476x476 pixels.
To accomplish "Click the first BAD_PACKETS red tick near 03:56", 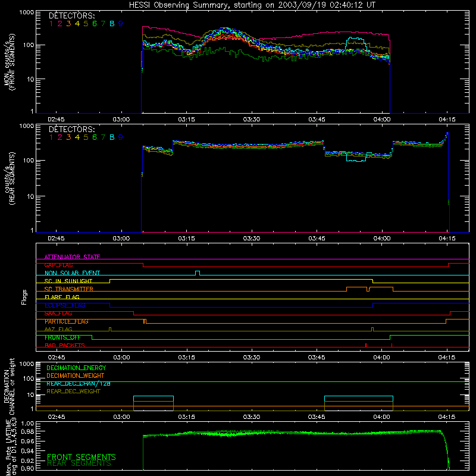I will pos(366,345).
